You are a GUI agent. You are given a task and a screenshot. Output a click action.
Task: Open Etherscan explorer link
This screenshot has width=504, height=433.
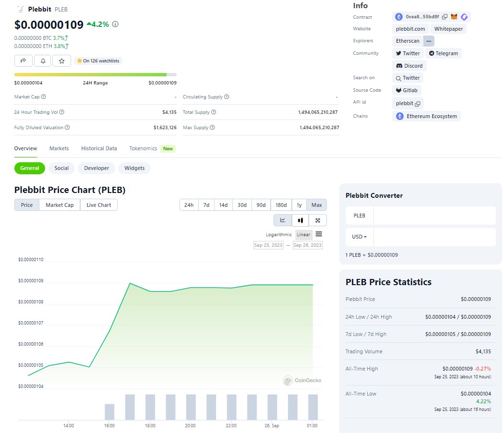pos(408,41)
